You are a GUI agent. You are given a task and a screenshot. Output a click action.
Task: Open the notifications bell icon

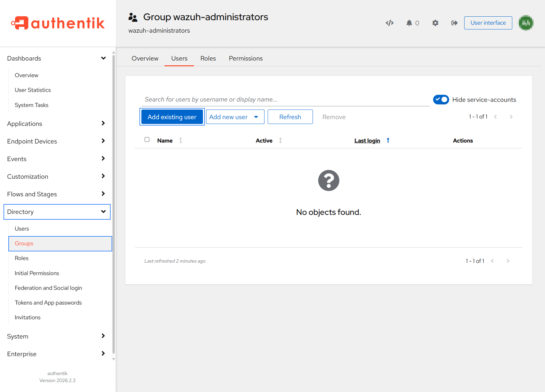(x=409, y=23)
